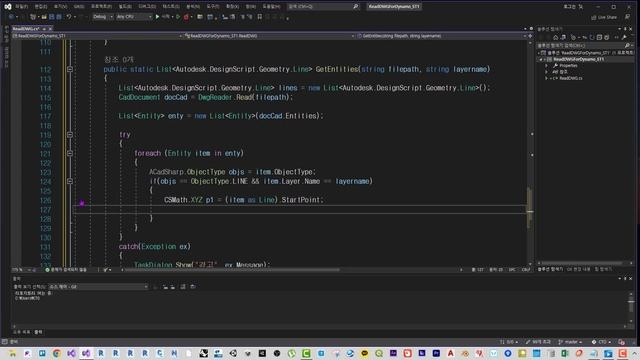This screenshot has width=640, height=360.
Task: Expand the Properties node in Solution Explorer
Action: [547, 65]
